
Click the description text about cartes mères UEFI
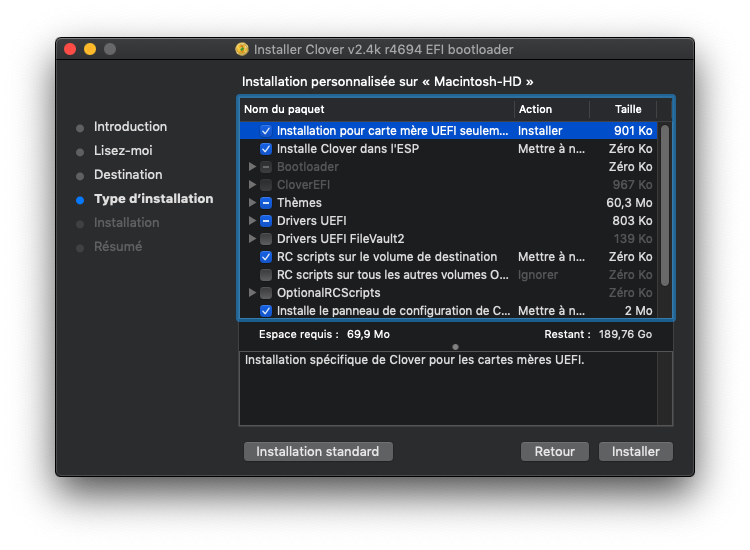[x=414, y=360]
